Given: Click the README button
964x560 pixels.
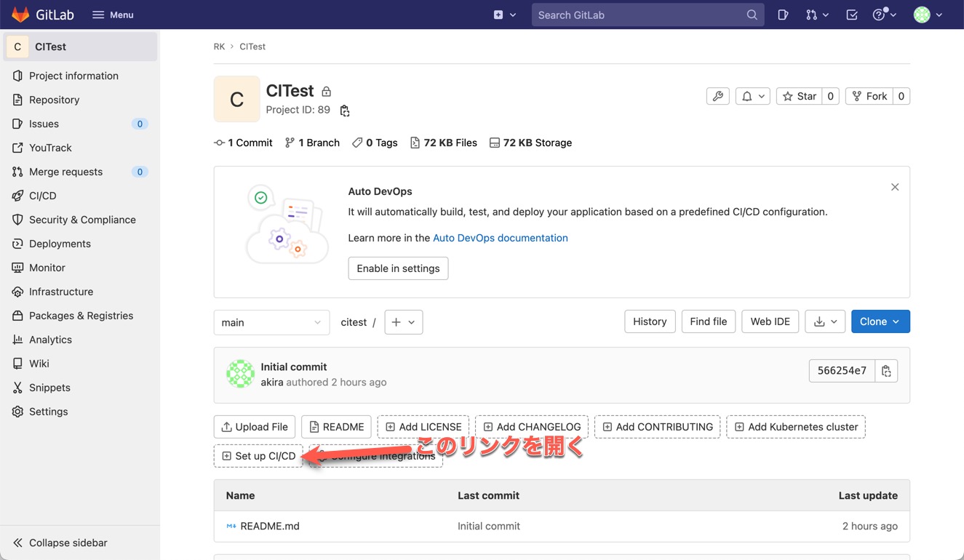Looking at the screenshot, I should (336, 427).
